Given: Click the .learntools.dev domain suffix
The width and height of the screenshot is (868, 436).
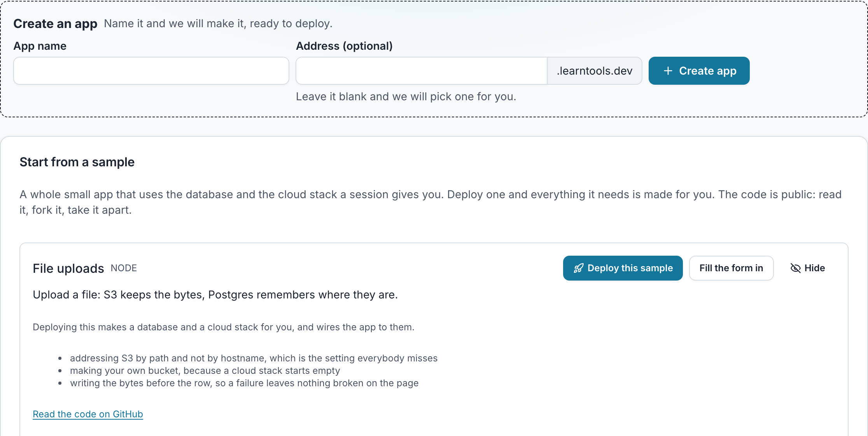Looking at the screenshot, I should 595,71.
